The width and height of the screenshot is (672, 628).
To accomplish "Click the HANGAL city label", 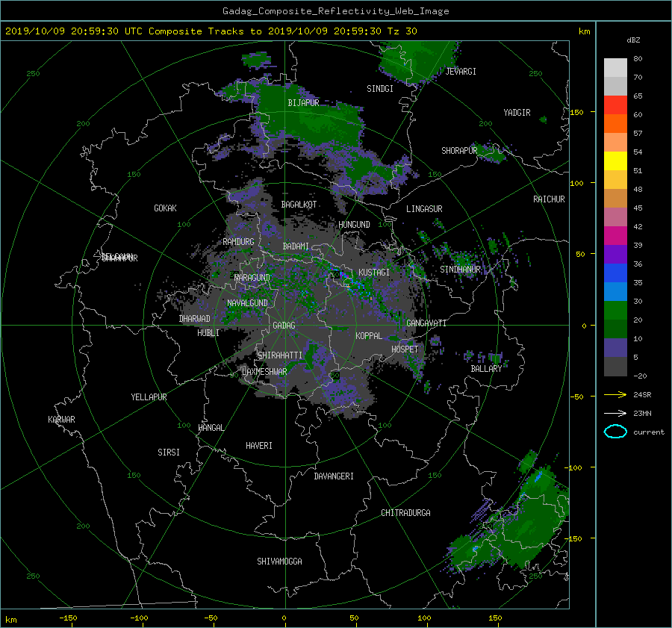I will (211, 428).
